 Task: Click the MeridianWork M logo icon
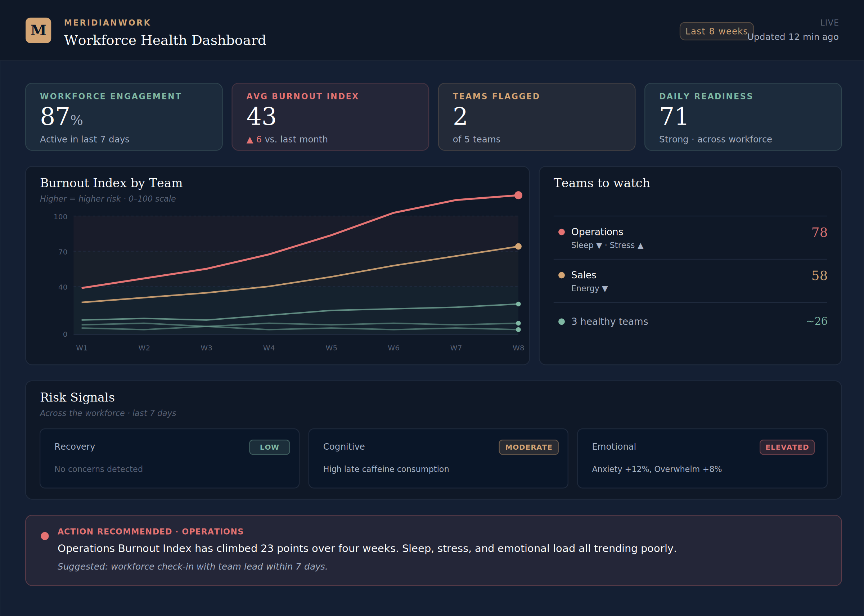click(x=38, y=30)
